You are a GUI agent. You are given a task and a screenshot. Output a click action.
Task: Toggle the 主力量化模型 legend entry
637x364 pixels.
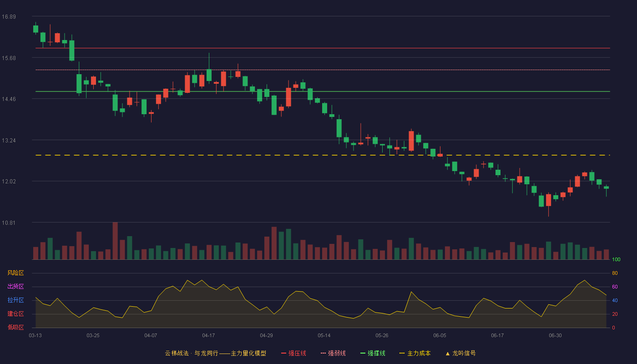[x=216, y=353]
